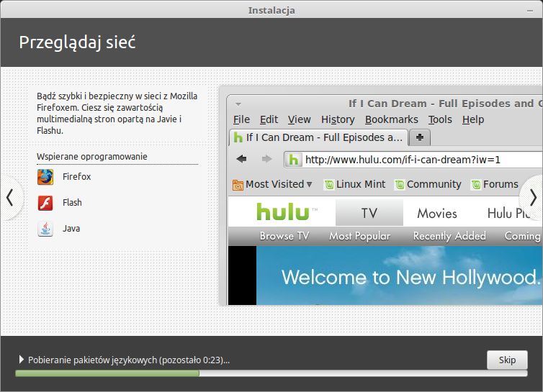Click the hulu URL address field

414,160
